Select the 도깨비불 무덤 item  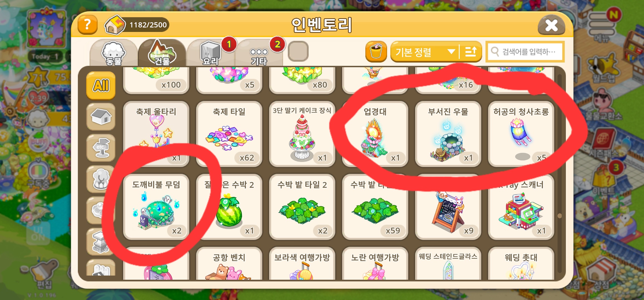point(156,207)
